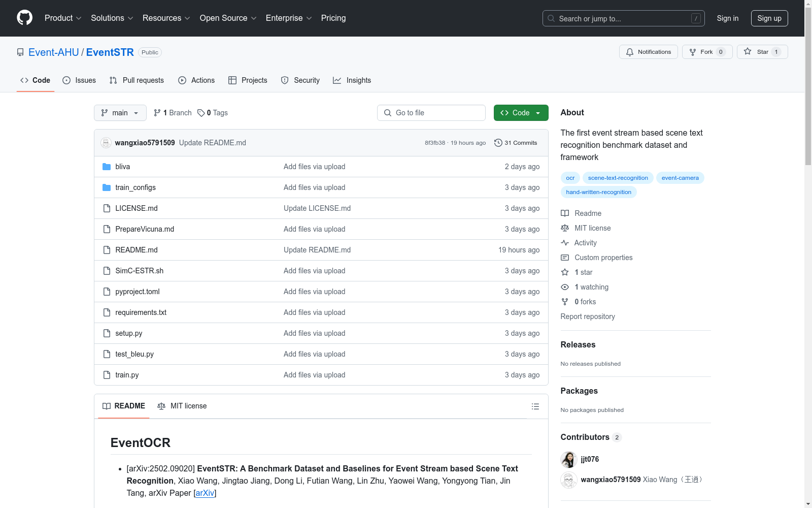Click the README.md file icon
The height and width of the screenshot is (508, 812).
pos(107,250)
